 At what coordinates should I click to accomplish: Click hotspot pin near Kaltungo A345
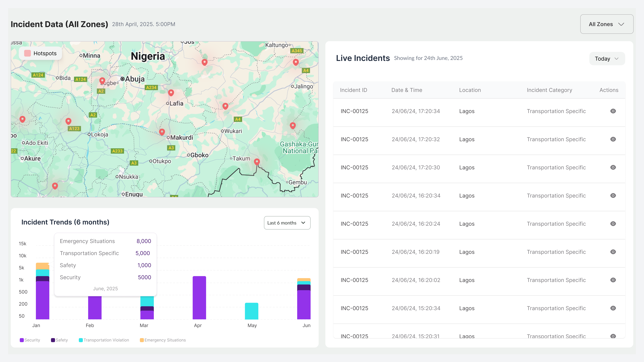[296, 62]
